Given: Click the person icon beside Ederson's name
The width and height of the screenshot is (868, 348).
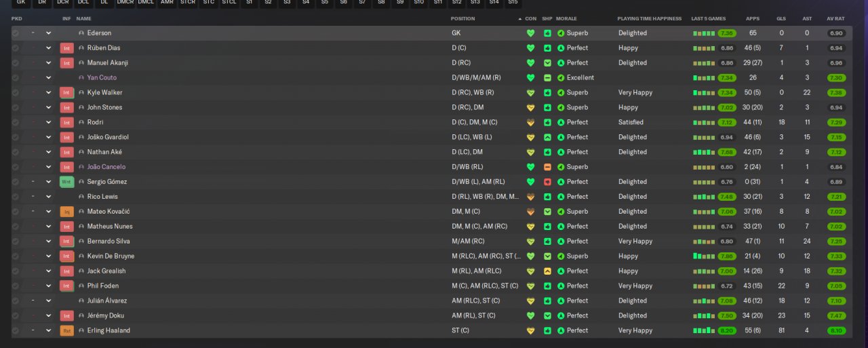Looking at the screenshot, I should pos(81,33).
